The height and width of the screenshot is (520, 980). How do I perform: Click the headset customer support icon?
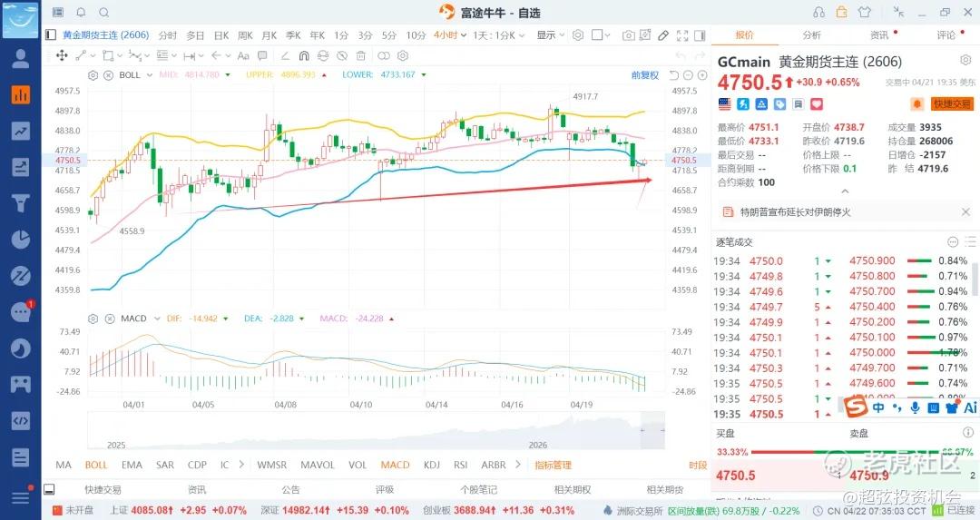point(818,13)
